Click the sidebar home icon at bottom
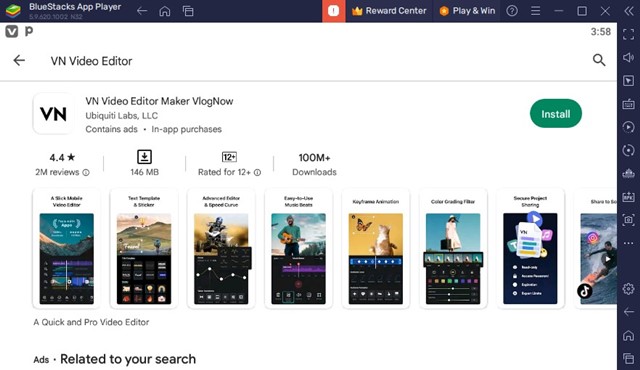Image resolution: width=640 pixels, height=370 pixels. pos(629,335)
